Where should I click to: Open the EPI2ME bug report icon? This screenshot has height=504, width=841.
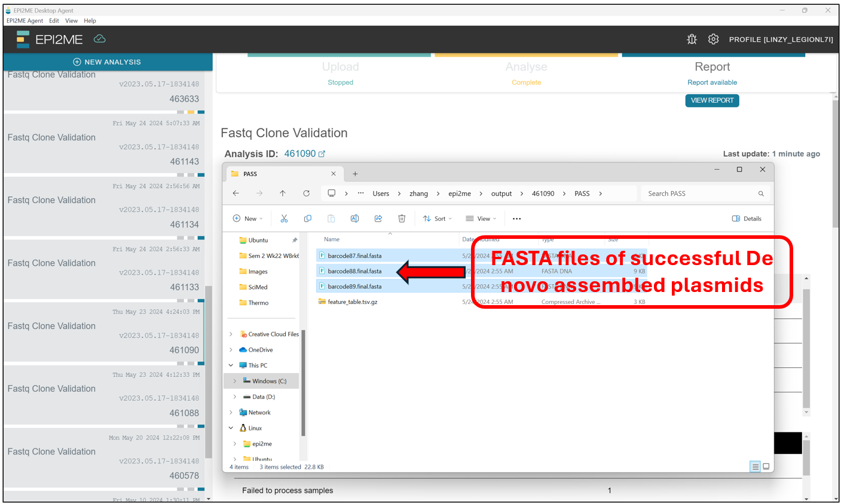tap(692, 39)
